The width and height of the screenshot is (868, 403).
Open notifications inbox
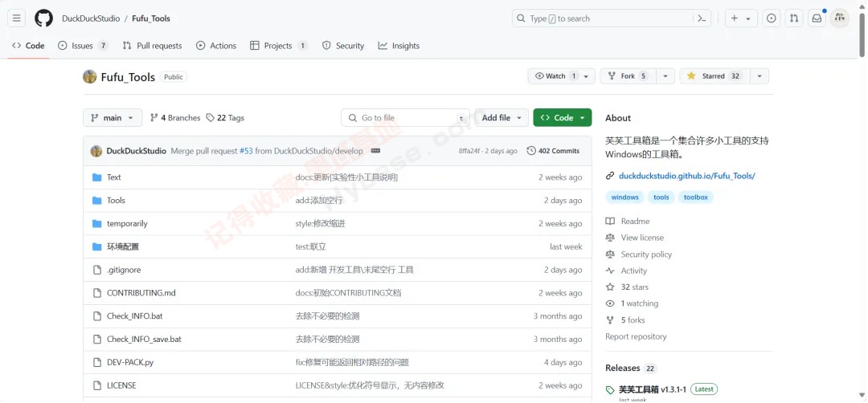point(817,18)
